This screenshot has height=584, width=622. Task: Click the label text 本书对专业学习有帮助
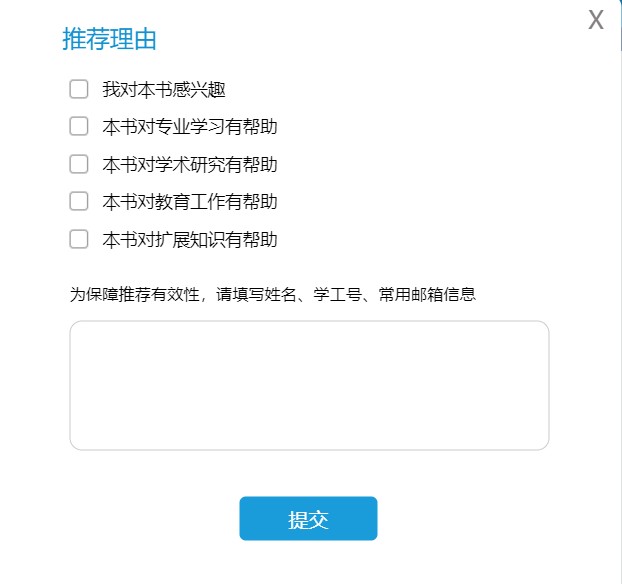190,127
